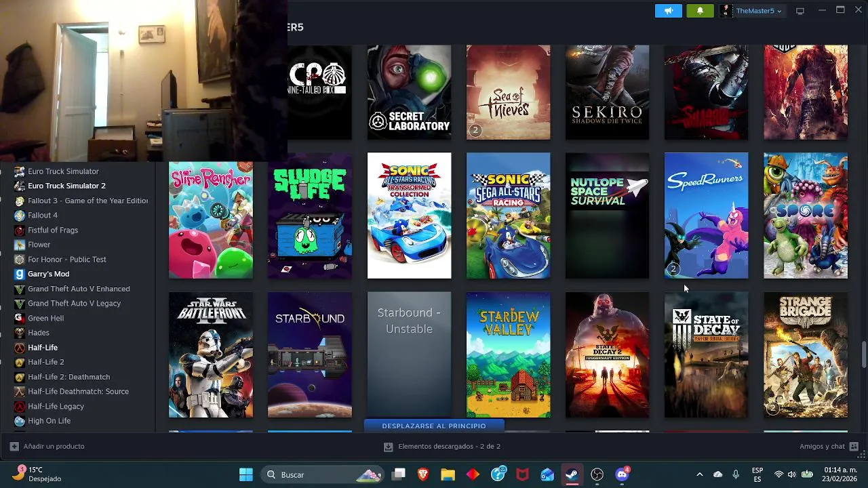The image size is (868, 488).
Task: Open OBS Studio from the taskbar
Action: coord(597,474)
